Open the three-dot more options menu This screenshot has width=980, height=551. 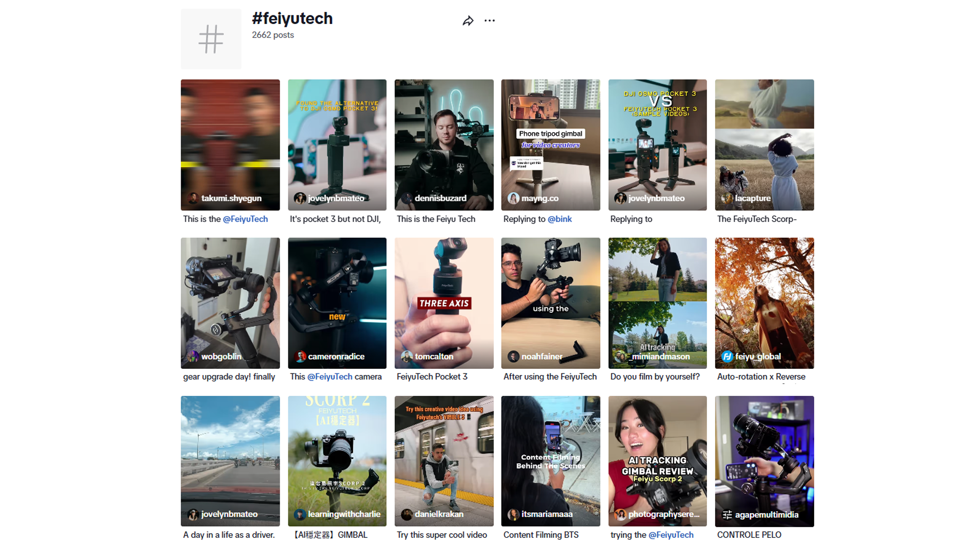coord(489,21)
